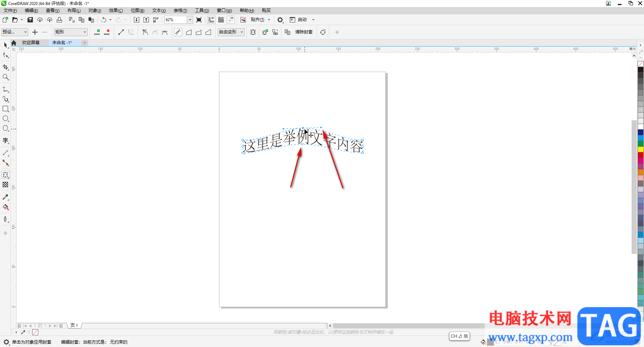Undo the last action
This screenshot has height=347, width=644.
click(104, 20)
